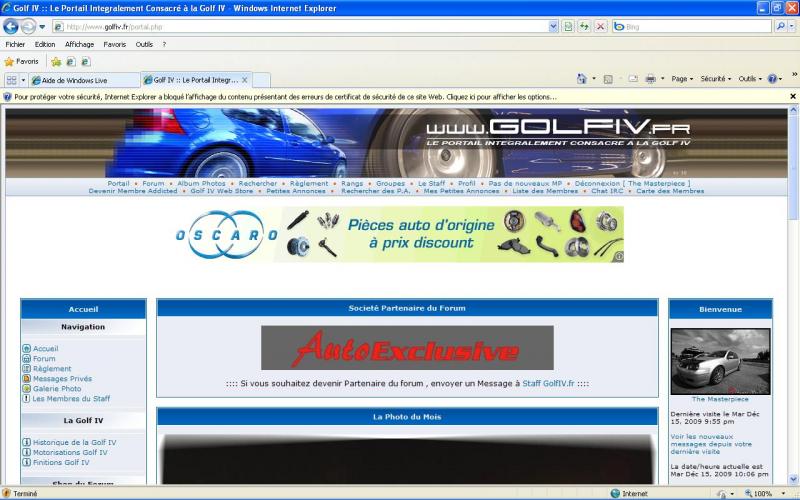Click the Forum sidebar icon

point(27,359)
